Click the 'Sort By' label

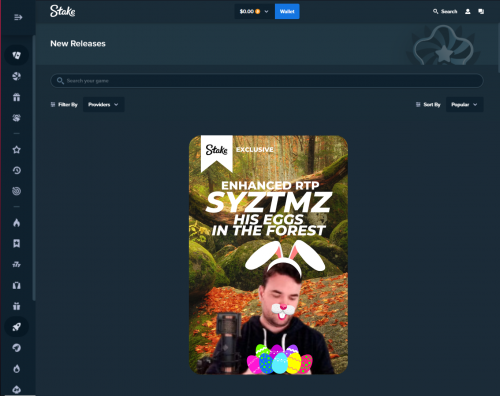click(432, 104)
